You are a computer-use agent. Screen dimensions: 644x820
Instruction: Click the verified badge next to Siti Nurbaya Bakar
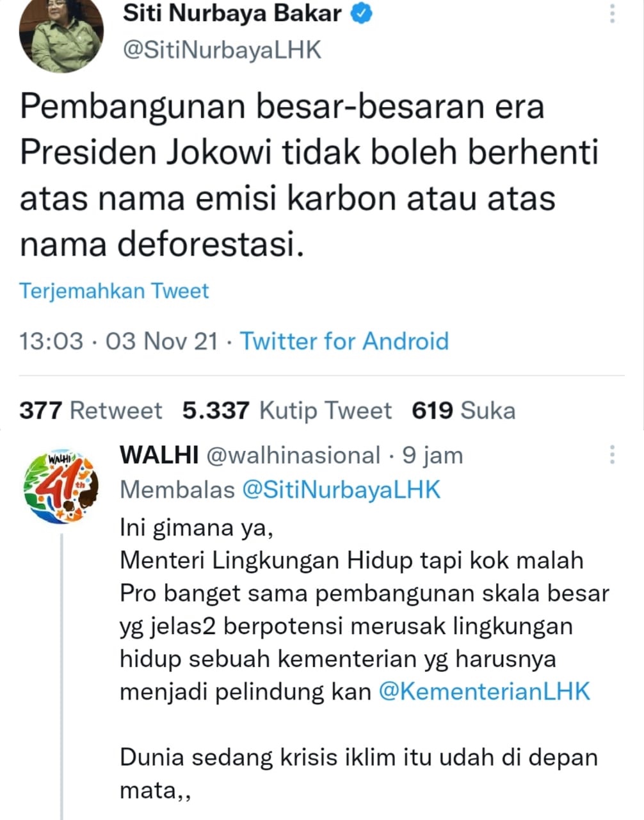[x=362, y=13]
